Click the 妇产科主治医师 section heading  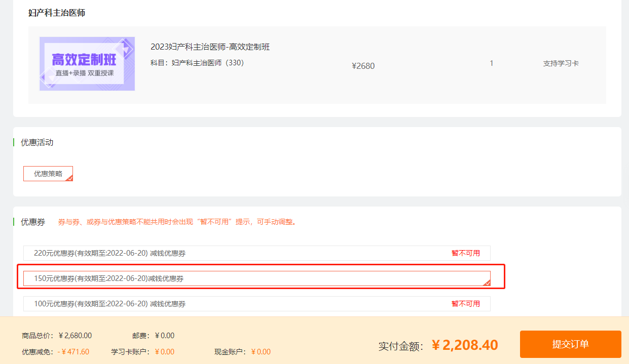click(57, 13)
